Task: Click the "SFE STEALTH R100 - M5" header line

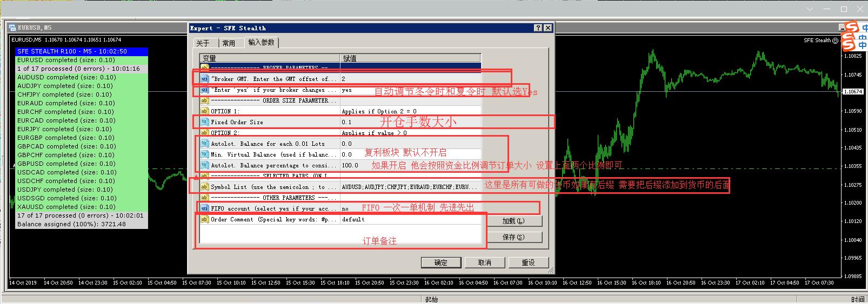Action: 81,51
